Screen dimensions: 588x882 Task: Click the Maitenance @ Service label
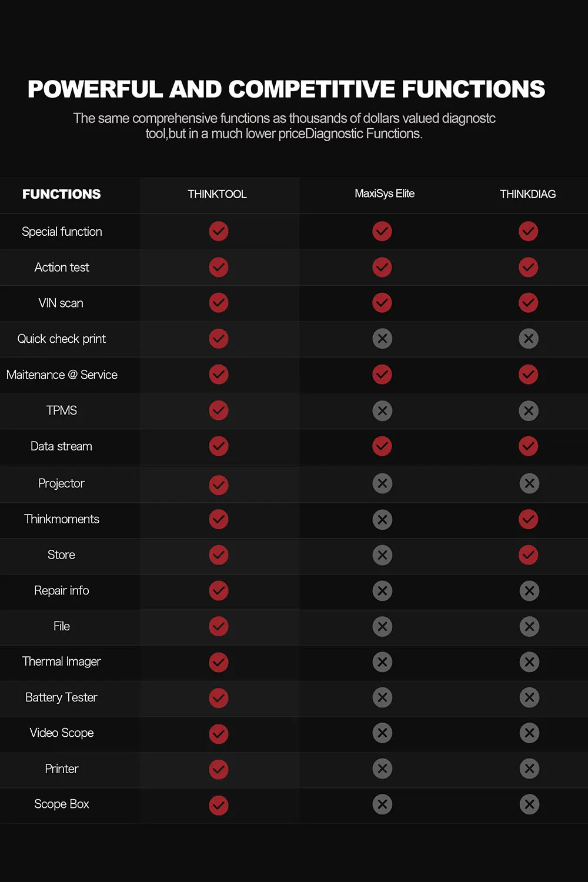pos(62,375)
